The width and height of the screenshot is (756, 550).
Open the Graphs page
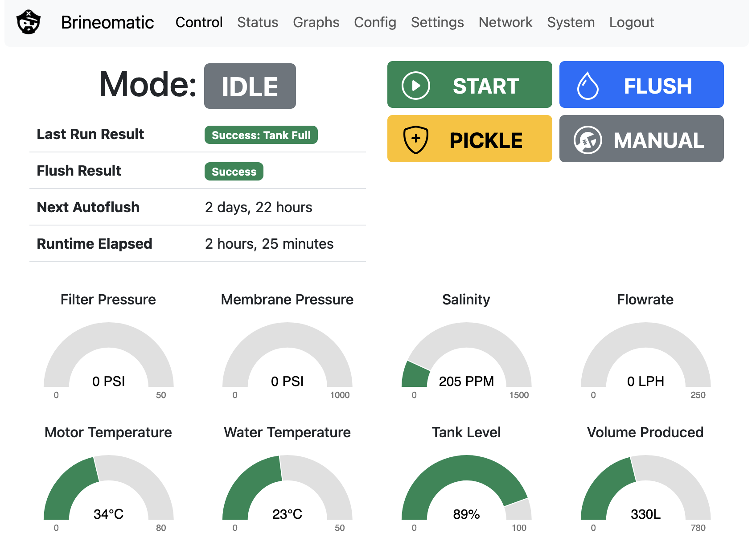point(316,22)
